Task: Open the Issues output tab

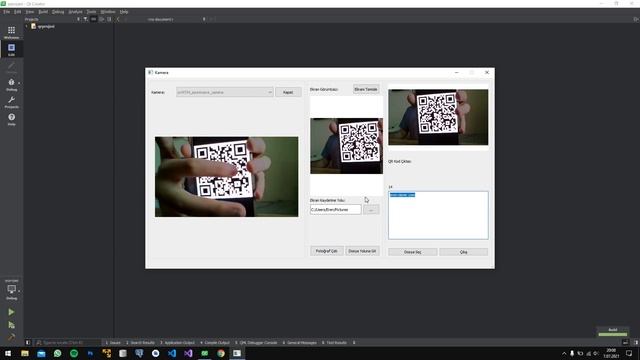Action: point(113,342)
